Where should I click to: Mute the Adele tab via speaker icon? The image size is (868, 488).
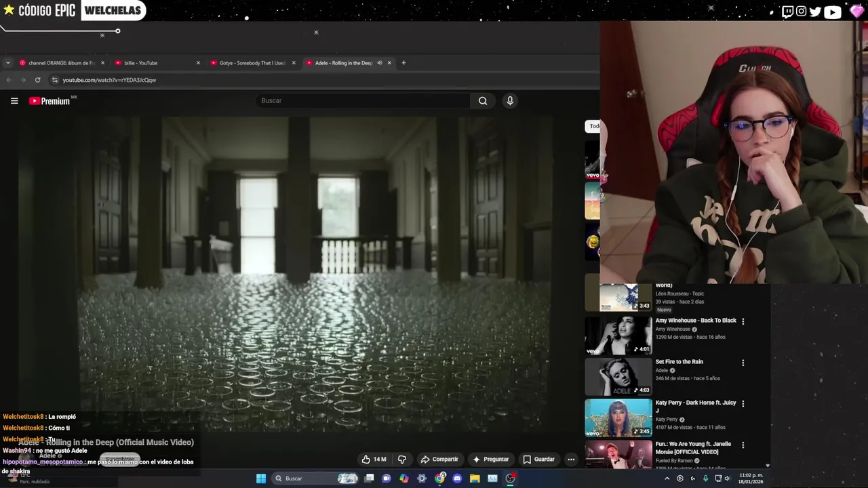pos(380,63)
